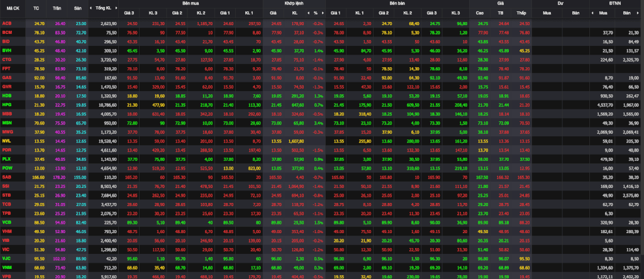Click SAB floor price 155.00
Viewport: 644px width, 279px height.
(80, 177)
